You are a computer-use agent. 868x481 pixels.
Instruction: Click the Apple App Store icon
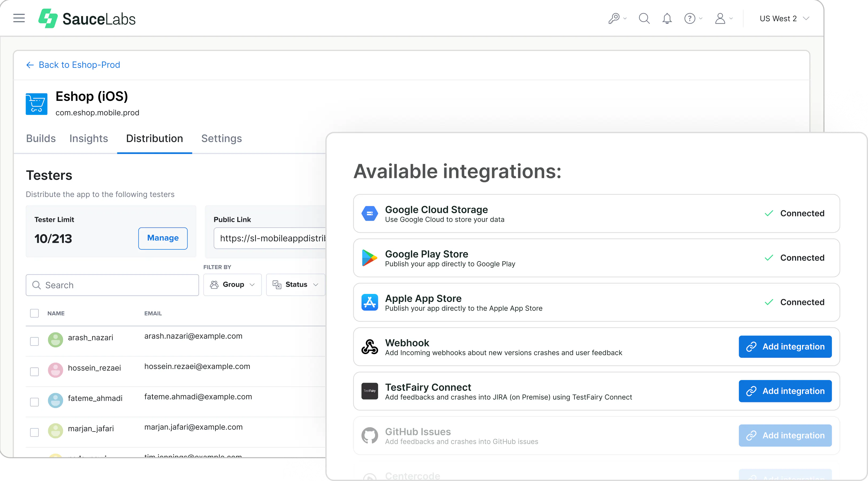pyautogui.click(x=370, y=302)
